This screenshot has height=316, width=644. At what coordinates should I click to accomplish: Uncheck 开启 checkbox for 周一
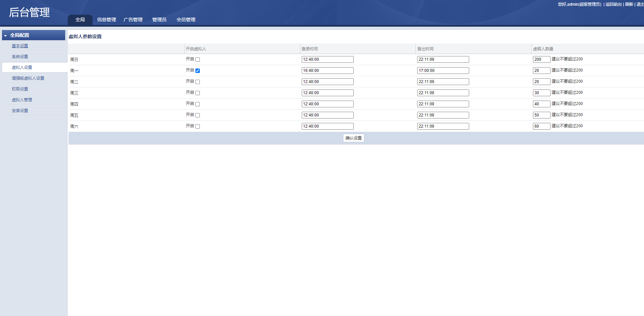pos(198,71)
